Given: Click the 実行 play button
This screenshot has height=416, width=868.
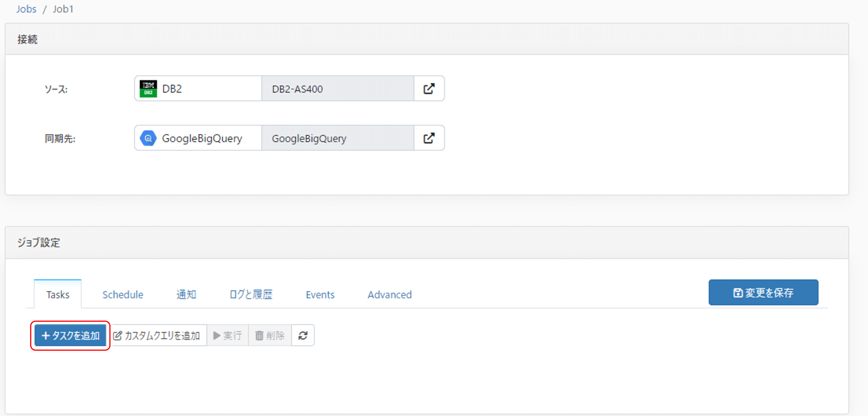Looking at the screenshot, I should pos(227,335).
